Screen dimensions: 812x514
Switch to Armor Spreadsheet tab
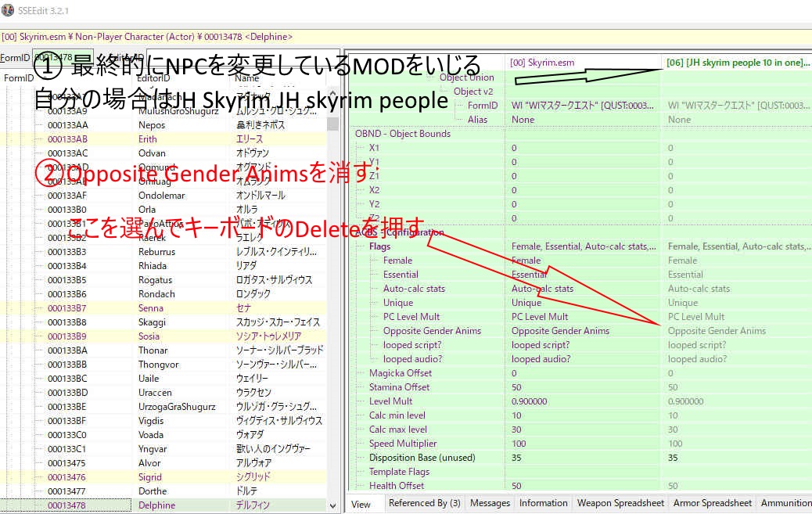712,503
